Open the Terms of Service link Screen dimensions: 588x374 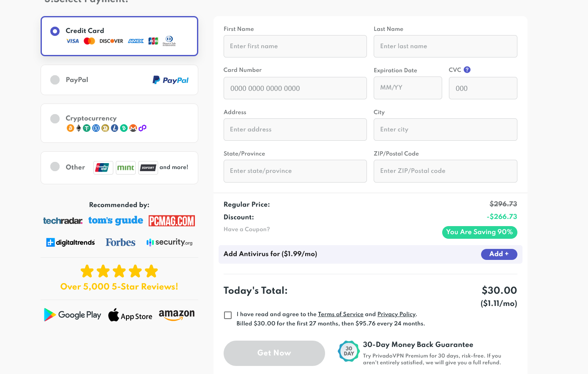click(340, 314)
